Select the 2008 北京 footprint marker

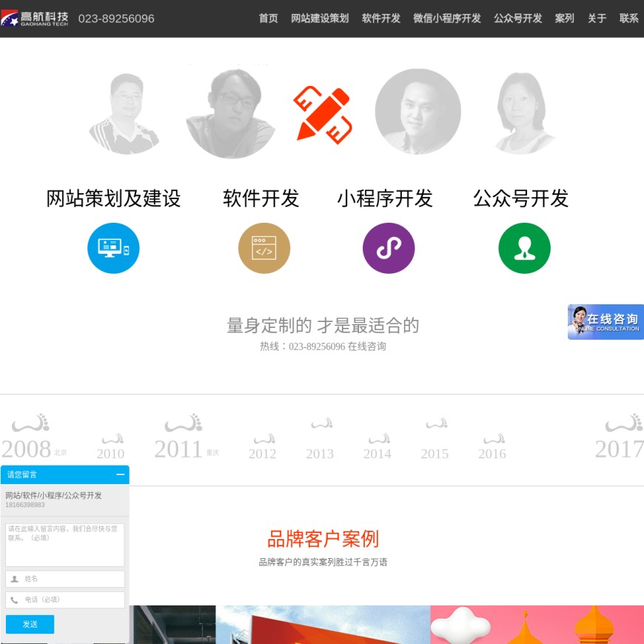[x=33, y=436]
